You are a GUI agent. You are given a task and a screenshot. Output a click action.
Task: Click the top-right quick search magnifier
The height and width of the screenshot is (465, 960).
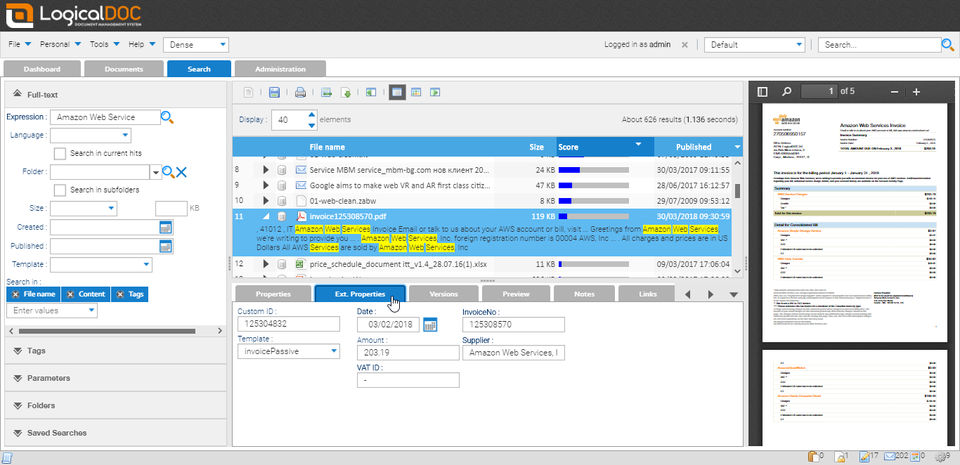(948, 45)
